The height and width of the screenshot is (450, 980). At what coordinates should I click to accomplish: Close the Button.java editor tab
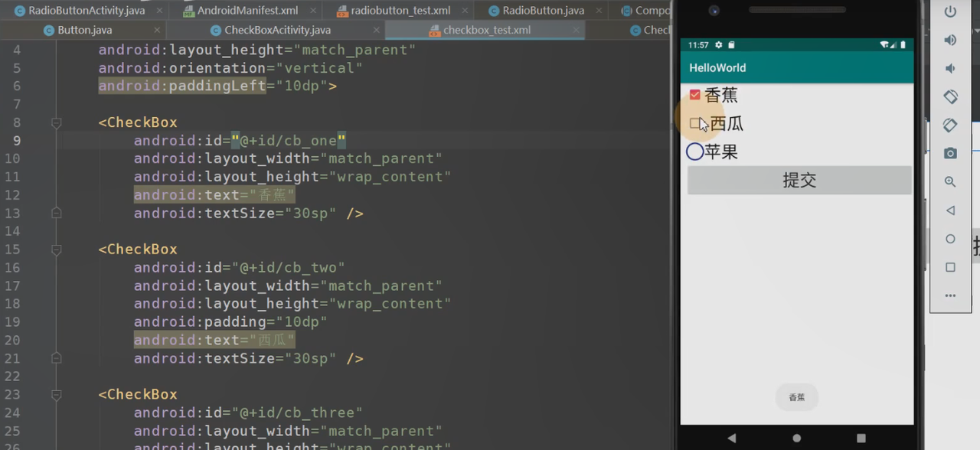click(x=157, y=30)
